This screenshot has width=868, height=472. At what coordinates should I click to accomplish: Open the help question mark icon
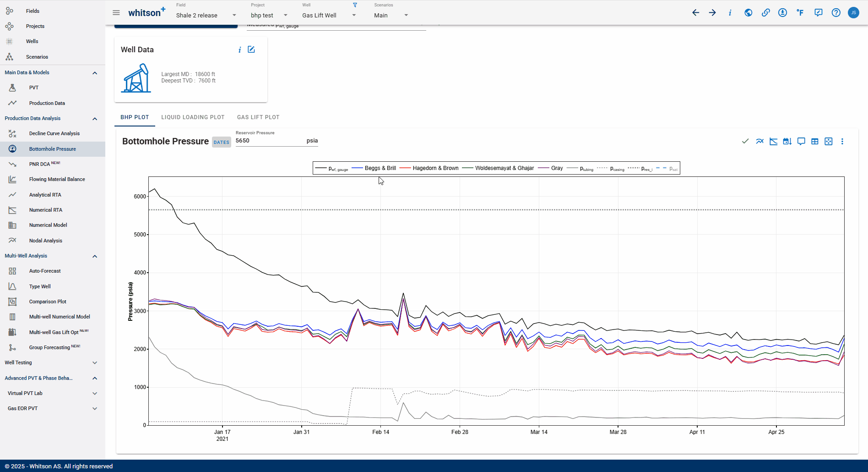click(836, 13)
